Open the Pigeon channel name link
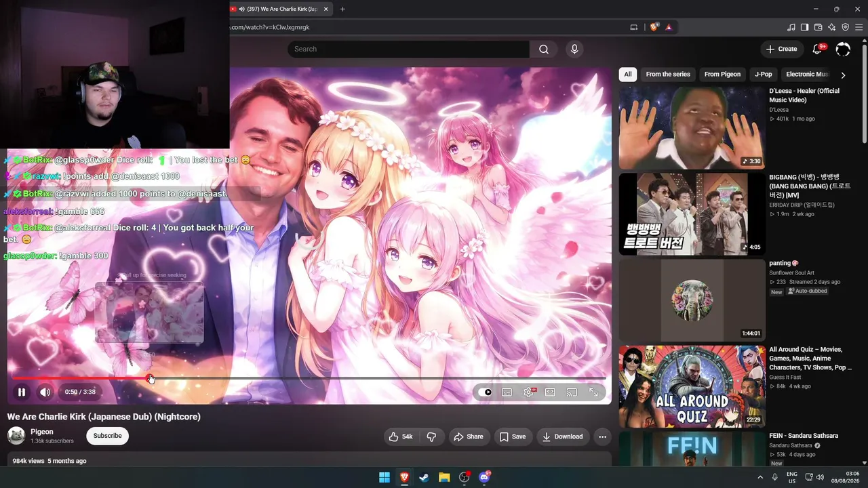This screenshot has width=868, height=488. pos(42,432)
